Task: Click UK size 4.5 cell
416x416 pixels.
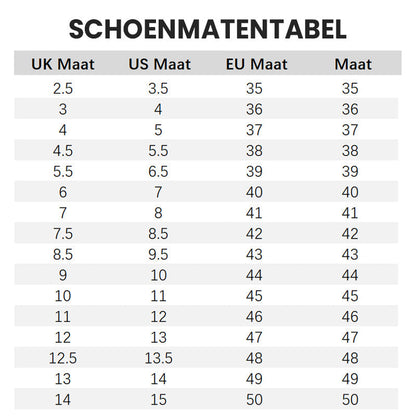Action: (63, 151)
